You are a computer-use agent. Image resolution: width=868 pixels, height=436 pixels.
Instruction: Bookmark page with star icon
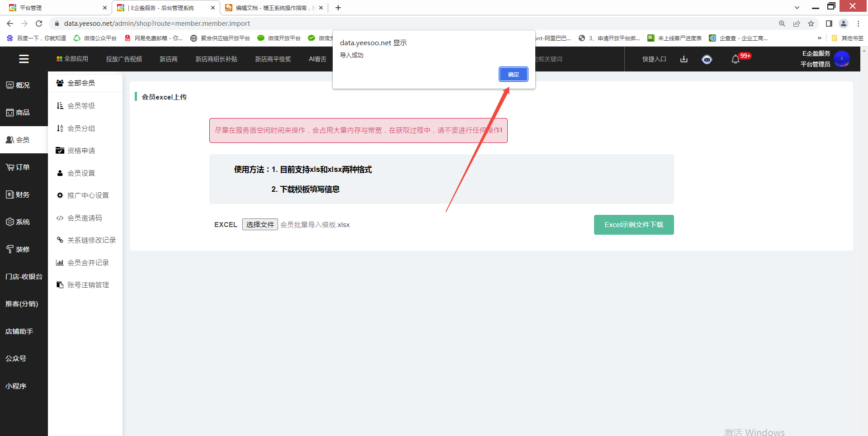coord(811,24)
